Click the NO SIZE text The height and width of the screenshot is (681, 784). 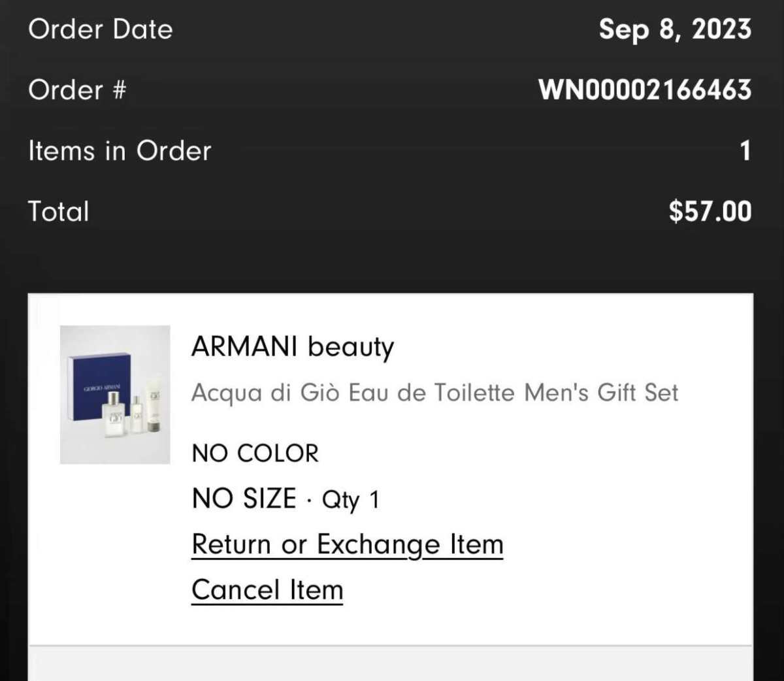244,499
